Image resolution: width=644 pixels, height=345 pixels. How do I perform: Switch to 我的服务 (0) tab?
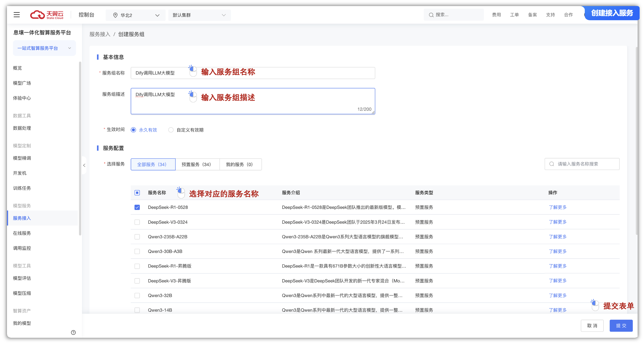tap(240, 164)
